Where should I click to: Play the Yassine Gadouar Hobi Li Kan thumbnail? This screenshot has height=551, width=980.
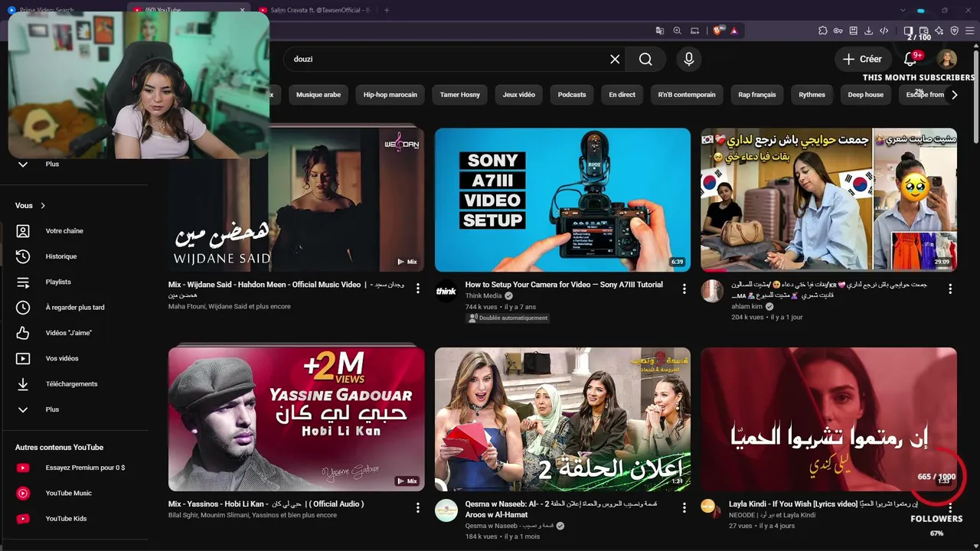(296, 419)
